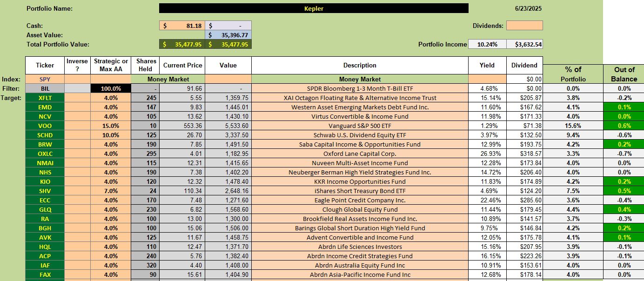The image size is (644, 281).
Task: Click the Cash value 81.18 cell
Action: pyautogui.click(x=182, y=26)
